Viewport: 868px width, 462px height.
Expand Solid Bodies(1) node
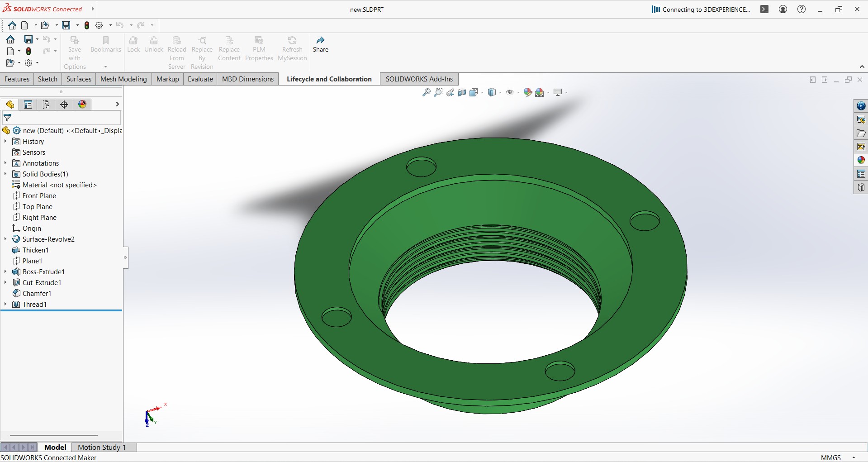[x=5, y=174]
